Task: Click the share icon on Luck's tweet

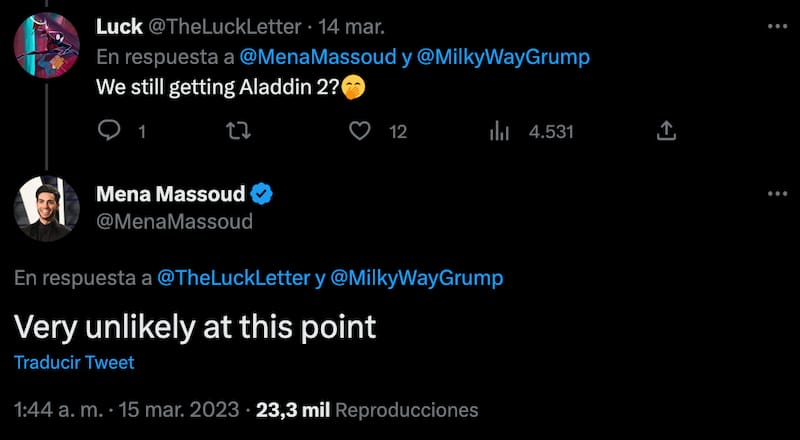Action: coord(667,131)
